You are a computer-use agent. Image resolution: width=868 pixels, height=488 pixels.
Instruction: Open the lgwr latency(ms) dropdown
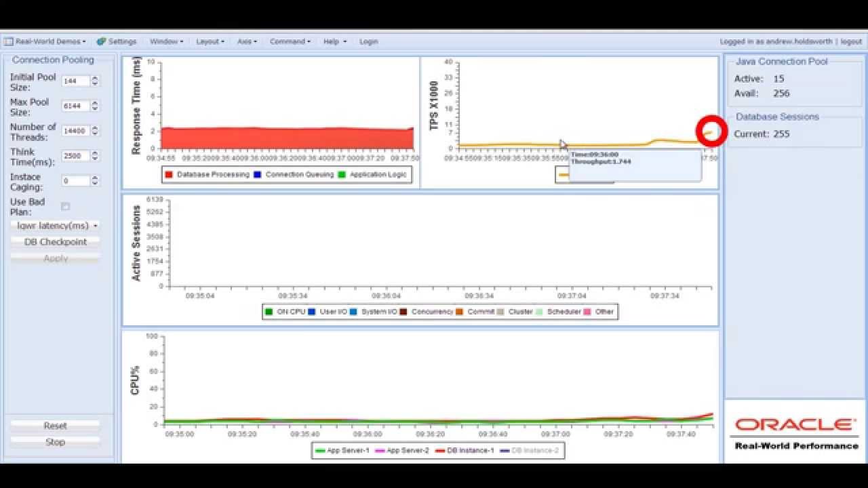(56, 226)
